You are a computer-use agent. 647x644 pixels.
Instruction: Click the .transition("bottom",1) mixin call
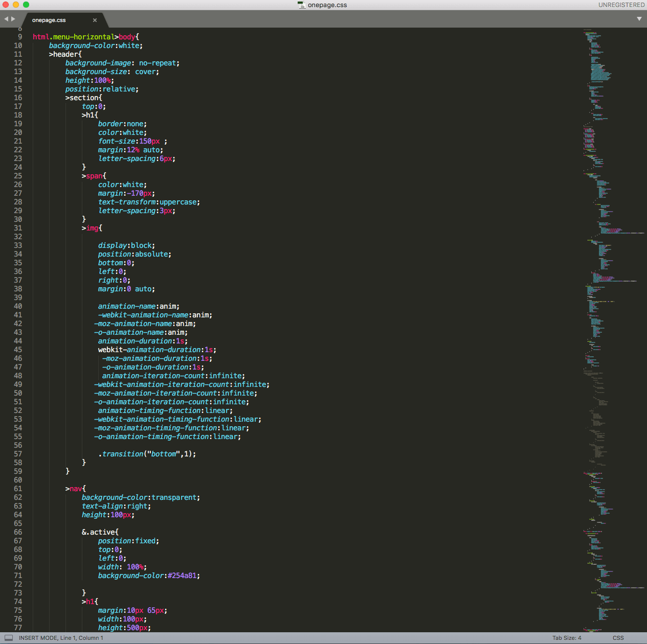point(147,454)
